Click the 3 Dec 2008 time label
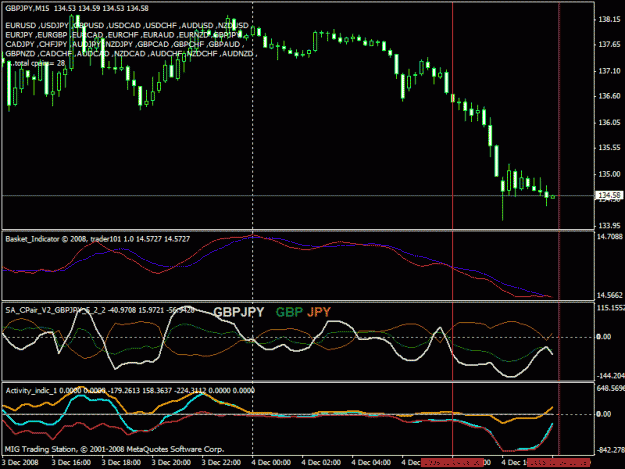Screen dimensions: 625x469 [20, 463]
